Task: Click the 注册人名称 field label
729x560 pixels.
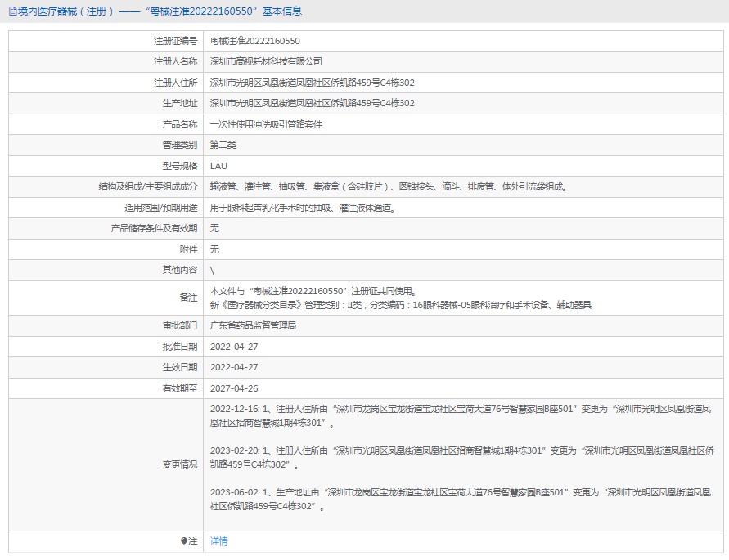Action: [x=175, y=61]
